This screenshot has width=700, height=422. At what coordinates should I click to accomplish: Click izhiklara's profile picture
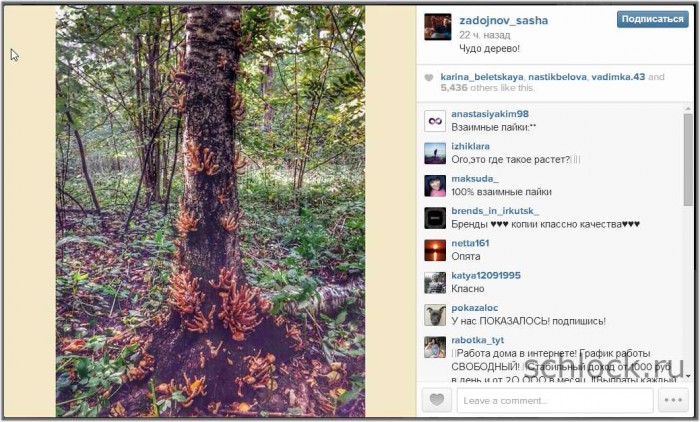pyautogui.click(x=435, y=153)
